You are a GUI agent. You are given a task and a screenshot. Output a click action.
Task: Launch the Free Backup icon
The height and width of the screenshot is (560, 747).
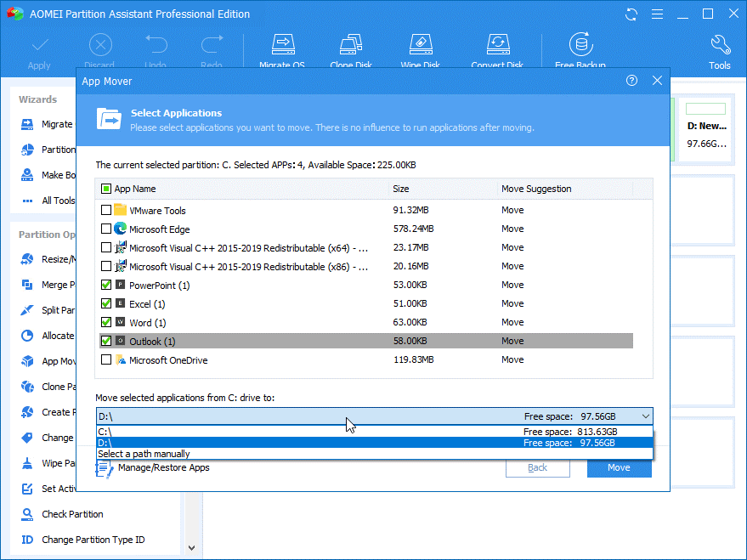pyautogui.click(x=580, y=44)
